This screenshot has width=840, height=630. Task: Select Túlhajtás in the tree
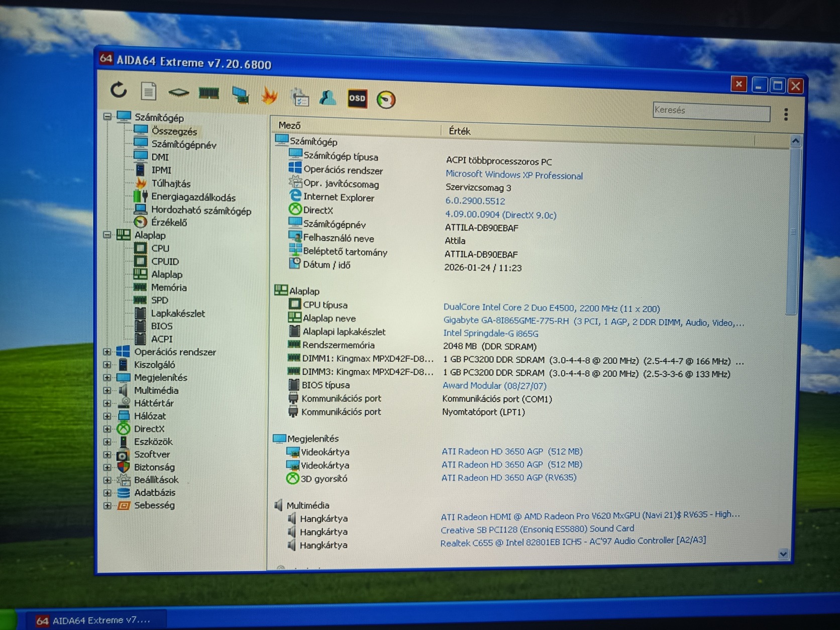tap(171, 183)
